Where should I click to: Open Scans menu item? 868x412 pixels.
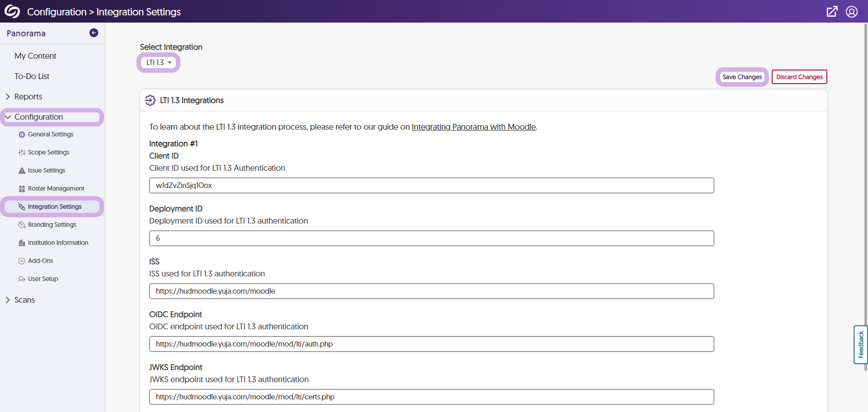(24, 300)
